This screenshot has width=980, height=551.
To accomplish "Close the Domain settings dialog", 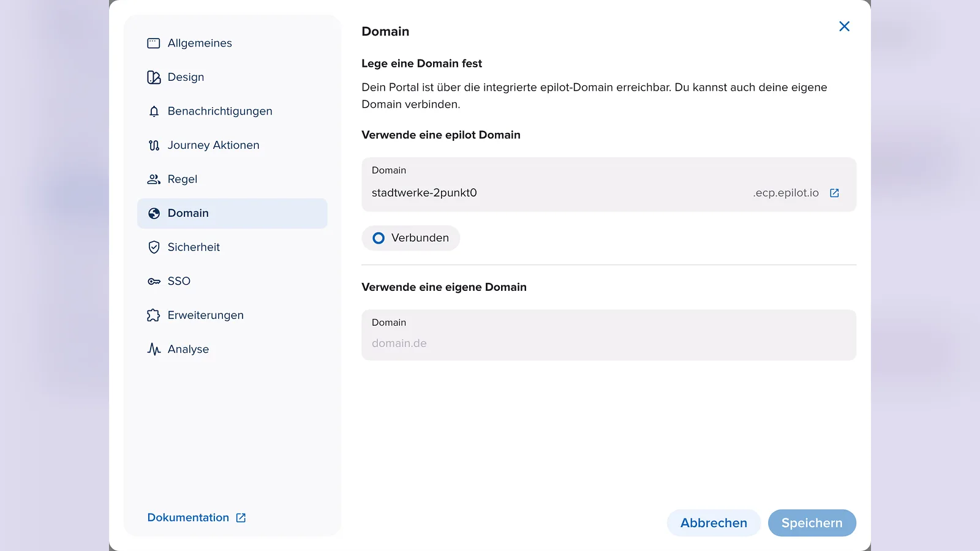I will pos(844,26).
